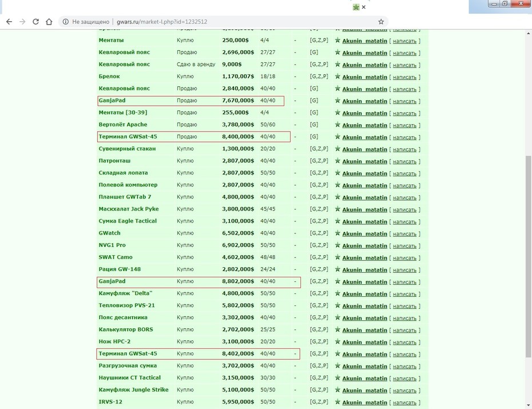Image resolution: width=532 pixels, height=409 pixels.
Task: Click the 50/60 durability in the Вертолёт Apache row
Action: point(268,125)
